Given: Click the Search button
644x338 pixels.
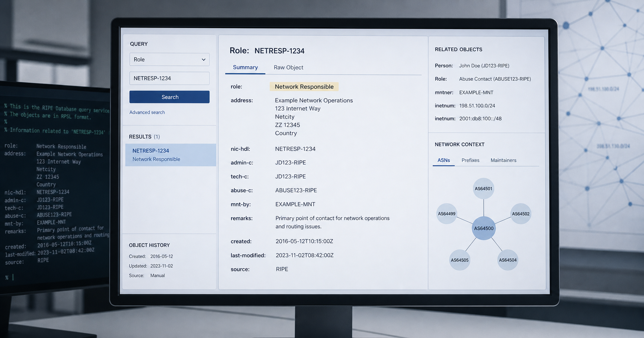Looking at the screenshot, I should [x=169, y=97].
